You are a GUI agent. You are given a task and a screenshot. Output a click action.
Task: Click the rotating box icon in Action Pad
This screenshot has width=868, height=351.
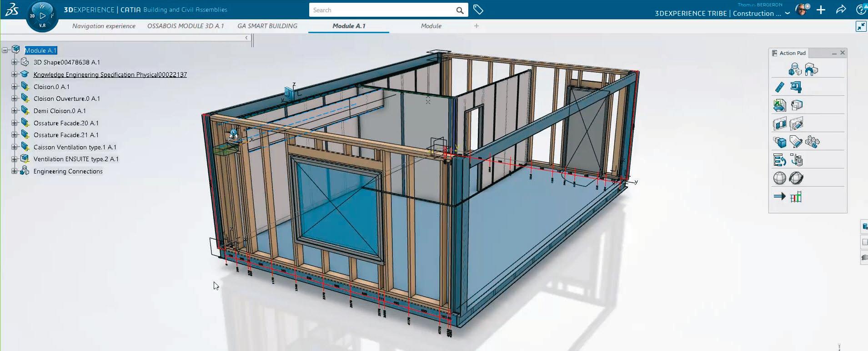click(x=797, y=105)
